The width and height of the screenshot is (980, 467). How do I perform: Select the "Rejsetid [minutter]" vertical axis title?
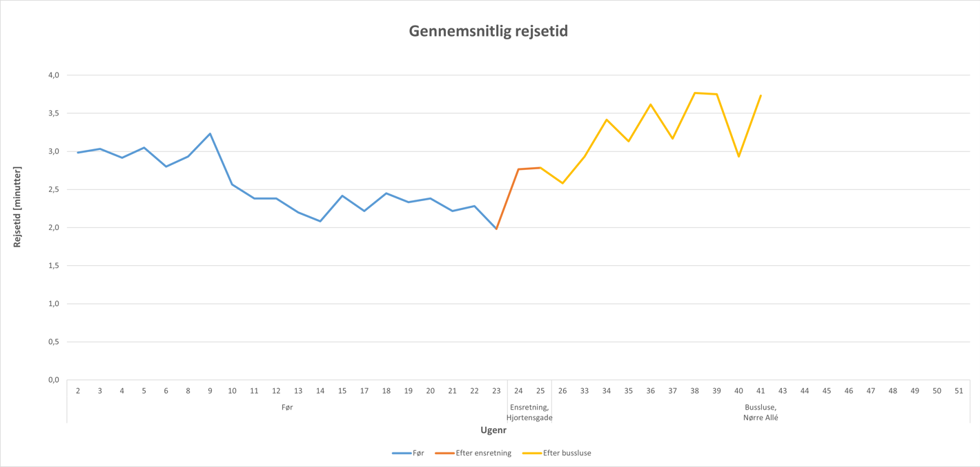18,207
